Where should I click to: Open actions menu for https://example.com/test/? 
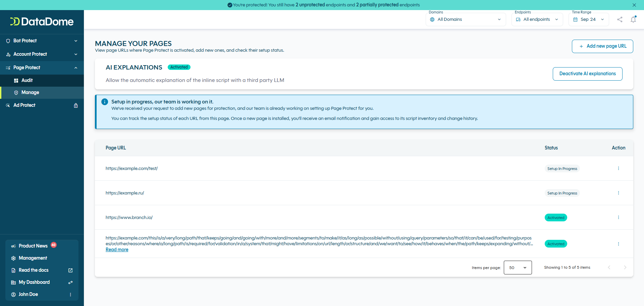click(x=619, y=168)
